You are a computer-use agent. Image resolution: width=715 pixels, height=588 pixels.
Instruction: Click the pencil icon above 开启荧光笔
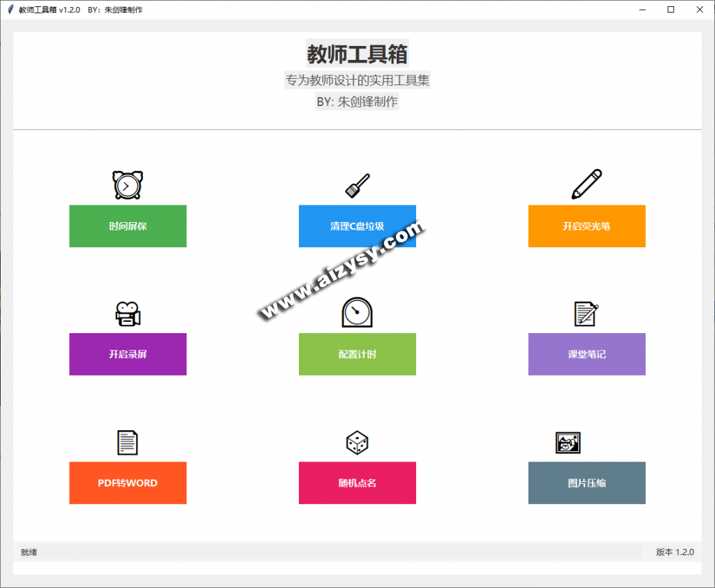[x=587, y=184]
